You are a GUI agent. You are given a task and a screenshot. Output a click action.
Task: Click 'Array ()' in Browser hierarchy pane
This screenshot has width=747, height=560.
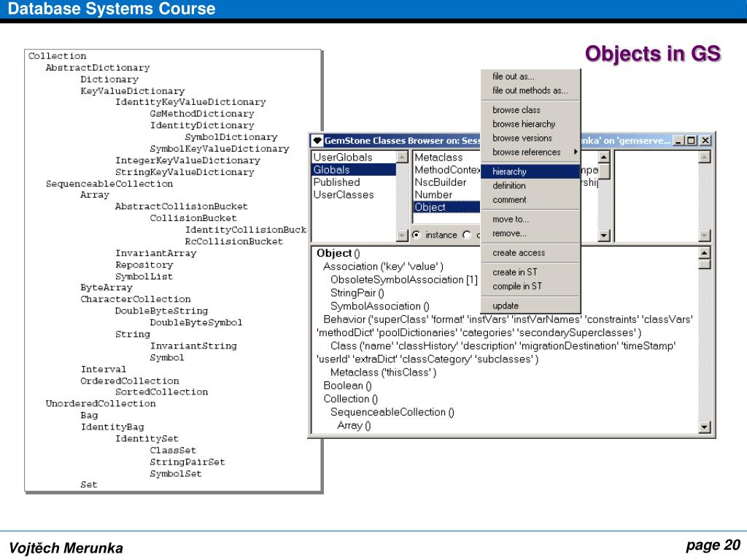tap(354, 425)
